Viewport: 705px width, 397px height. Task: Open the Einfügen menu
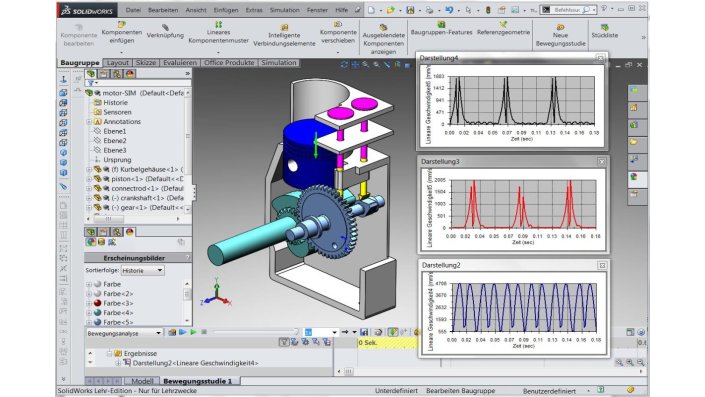click(x=226, y=10)
